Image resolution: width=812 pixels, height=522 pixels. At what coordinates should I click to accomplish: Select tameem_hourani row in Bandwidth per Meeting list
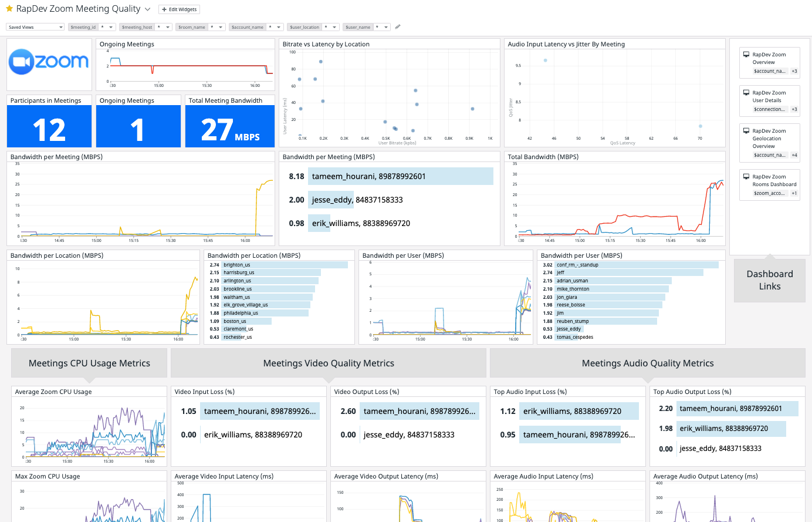(x=389, y=176)
